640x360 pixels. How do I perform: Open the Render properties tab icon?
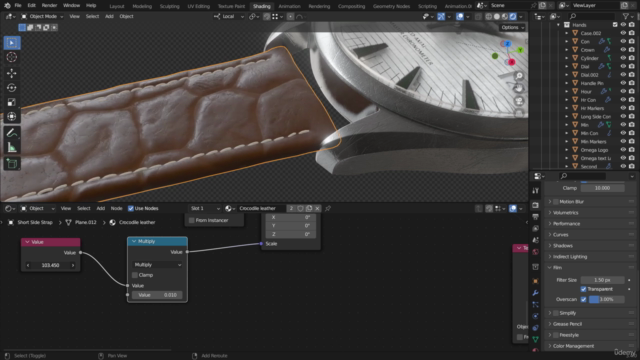click(x=536, y=205)
